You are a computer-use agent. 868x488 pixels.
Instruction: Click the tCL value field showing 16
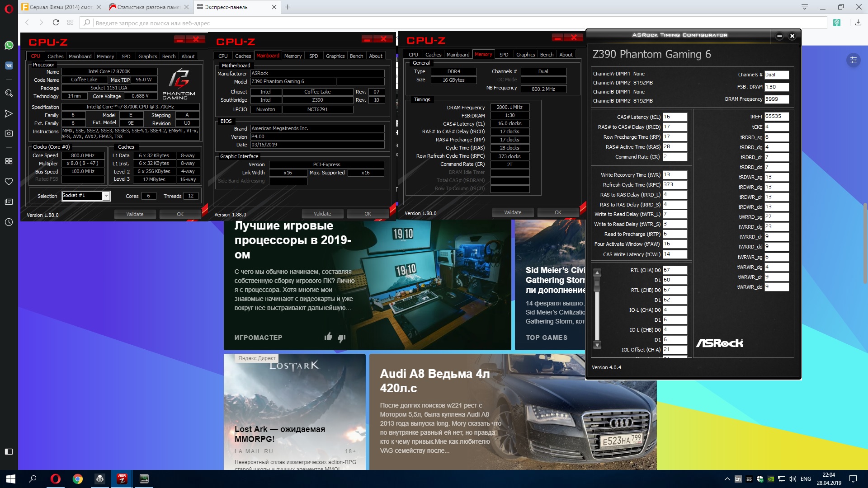[675, 117]
